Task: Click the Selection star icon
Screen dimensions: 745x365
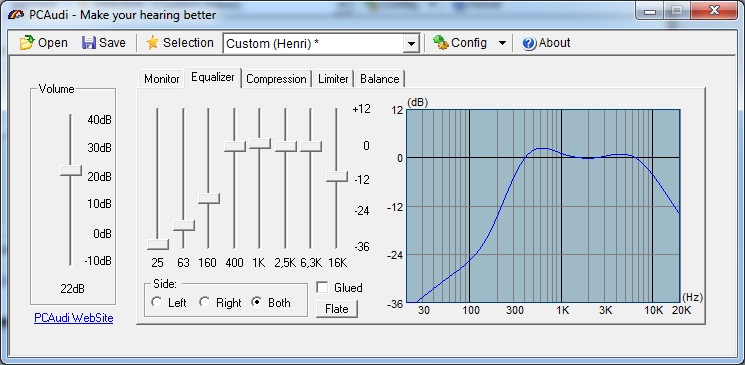Action: tap(152, 43)
